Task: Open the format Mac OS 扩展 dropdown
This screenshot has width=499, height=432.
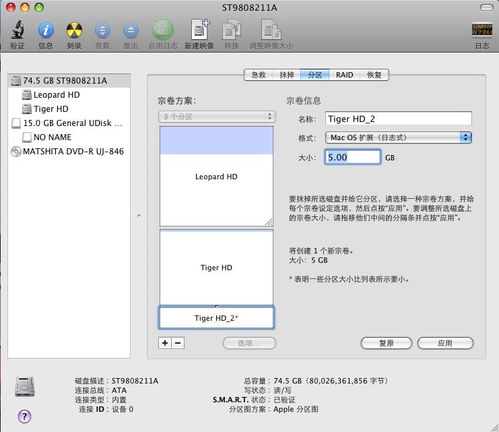Action: point(398,137)
